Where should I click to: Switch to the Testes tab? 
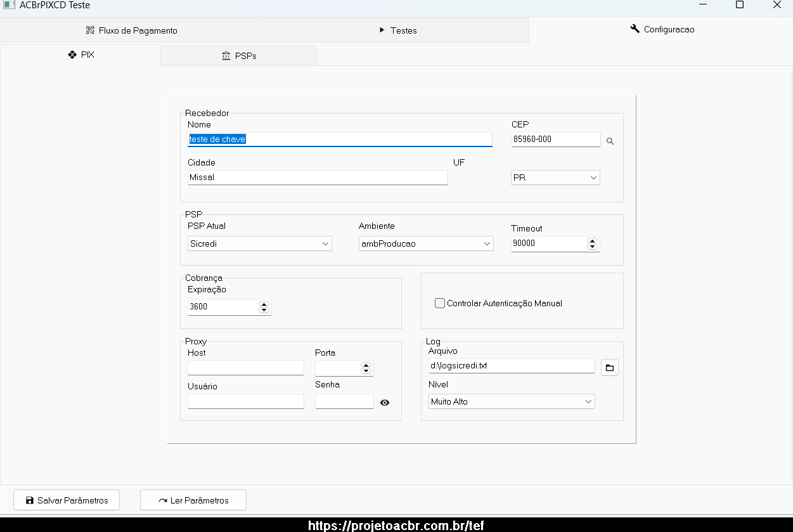click(x=396, y=30)
